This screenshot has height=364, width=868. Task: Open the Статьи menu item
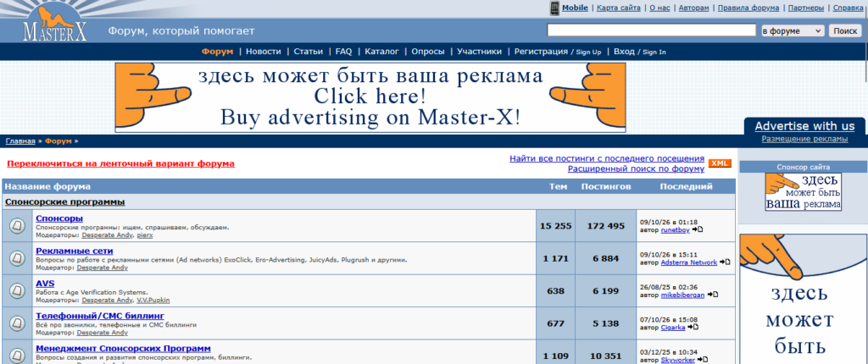[309, 52]
